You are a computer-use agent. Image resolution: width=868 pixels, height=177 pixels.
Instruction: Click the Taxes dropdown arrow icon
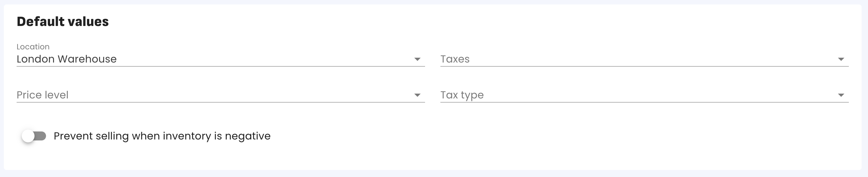click(x=841, y=59)
